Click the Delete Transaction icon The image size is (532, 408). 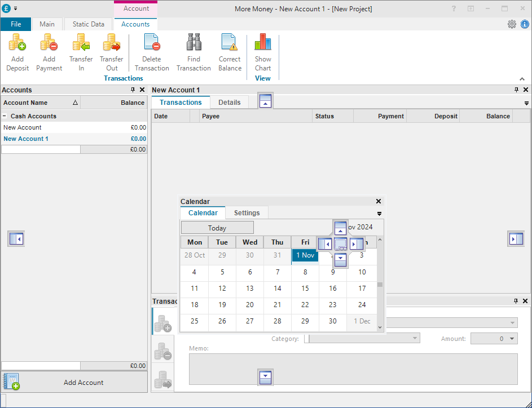(152, 43)
